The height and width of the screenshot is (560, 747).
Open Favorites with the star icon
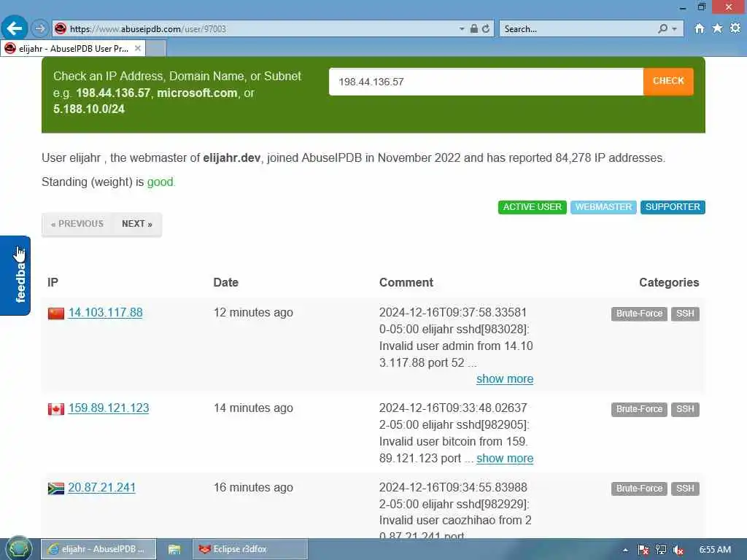(x=717, y=28)
